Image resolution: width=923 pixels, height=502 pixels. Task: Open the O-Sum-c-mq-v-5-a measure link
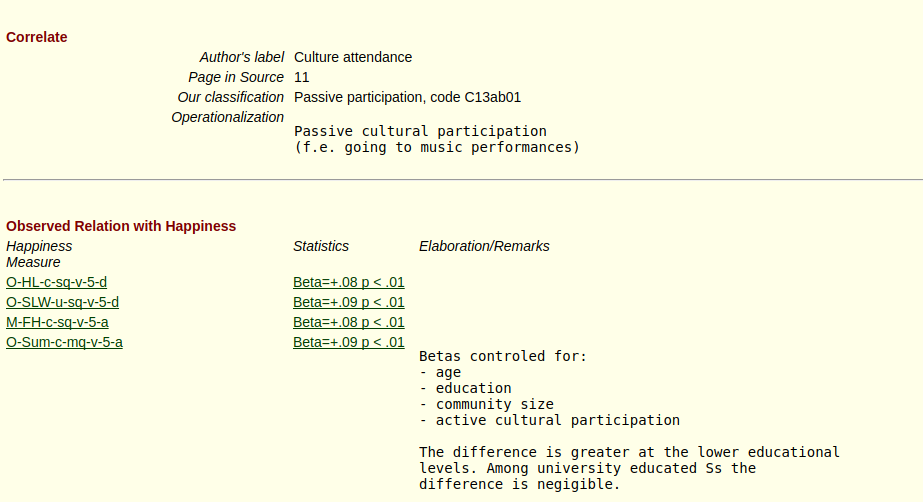pyautogui.click(x=64, y=343)
